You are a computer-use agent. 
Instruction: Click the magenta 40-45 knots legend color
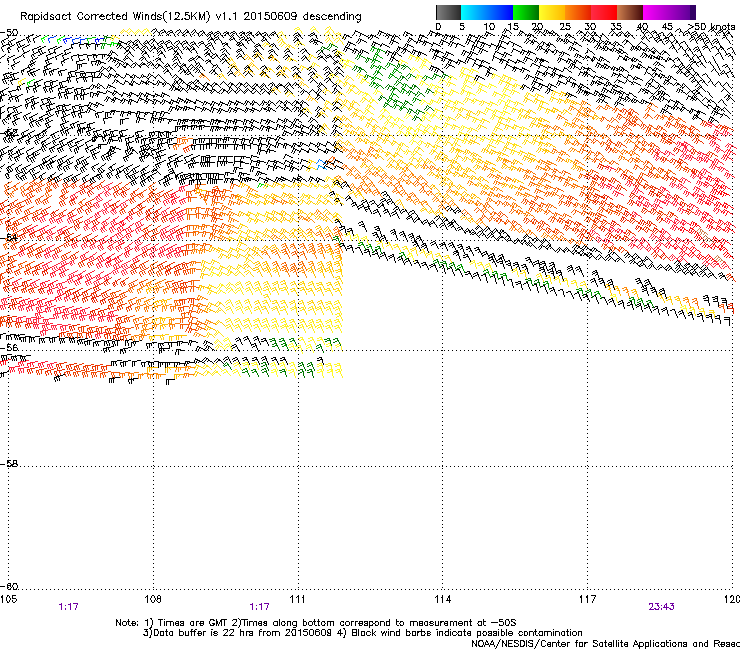[x=656, y=12]
